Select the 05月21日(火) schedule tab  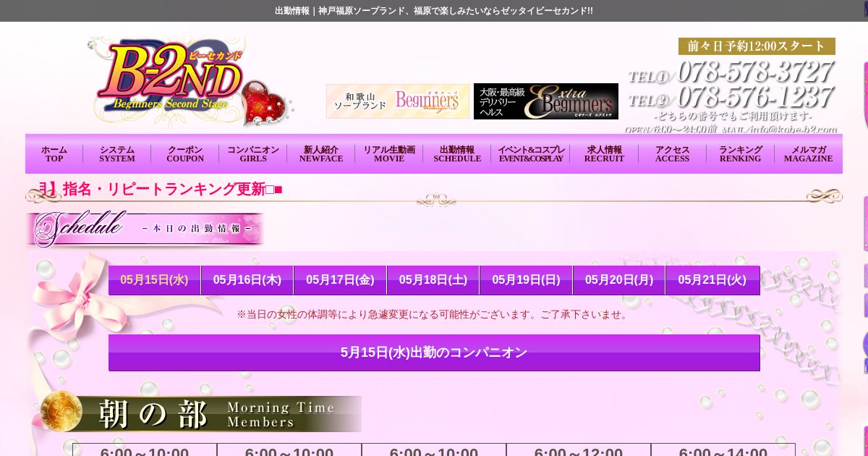(712, 280)
